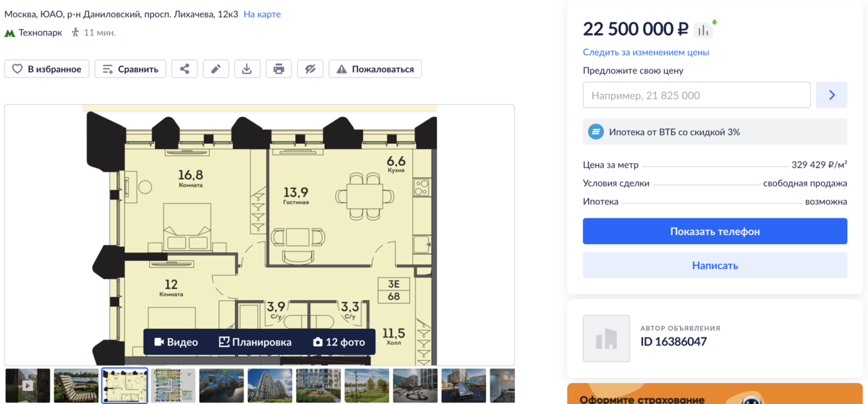Select the video thumbnail with play icon

coord(27,386)
